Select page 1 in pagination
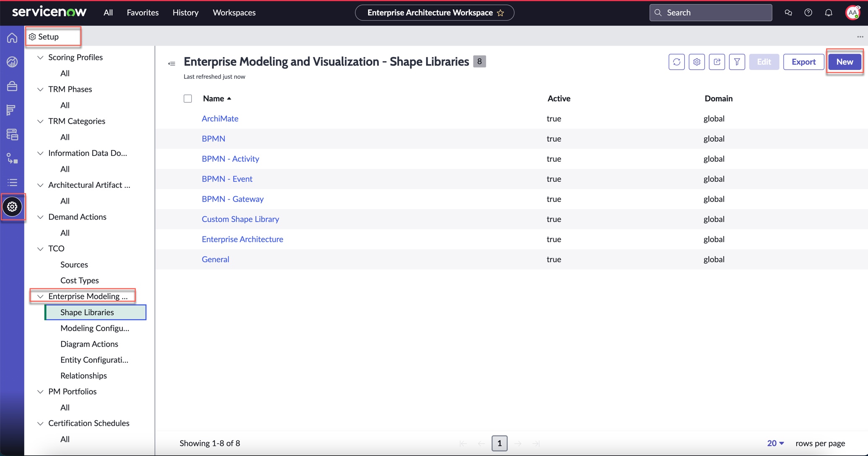This screenshot has width=868, height=456. click(499, 443)
